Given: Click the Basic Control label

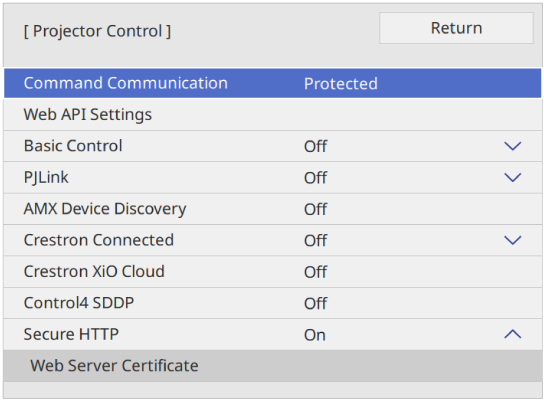Looking at the screenshot, I should (x=73, y=146).
